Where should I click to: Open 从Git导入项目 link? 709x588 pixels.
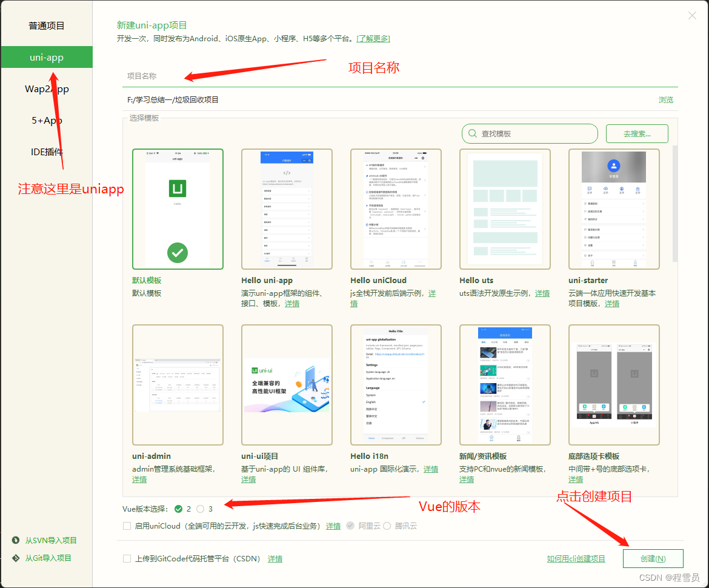pos(48,558)
